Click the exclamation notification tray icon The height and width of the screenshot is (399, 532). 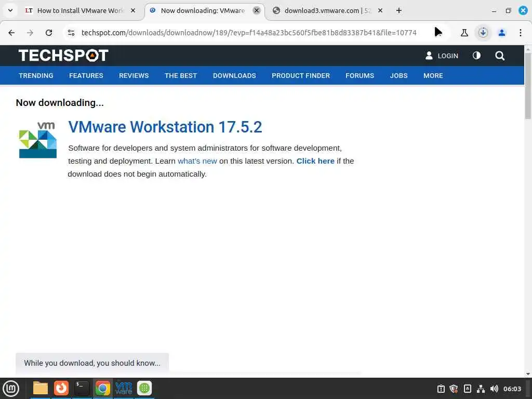click(441, 389)
